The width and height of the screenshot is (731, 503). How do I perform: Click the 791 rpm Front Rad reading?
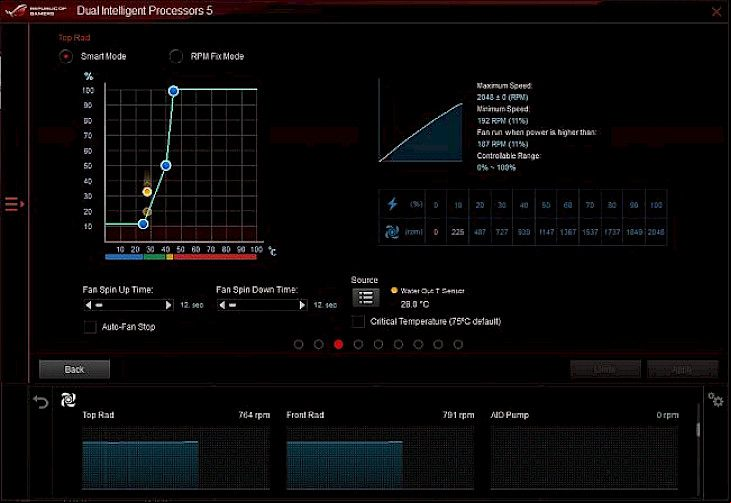coord(458,415)
